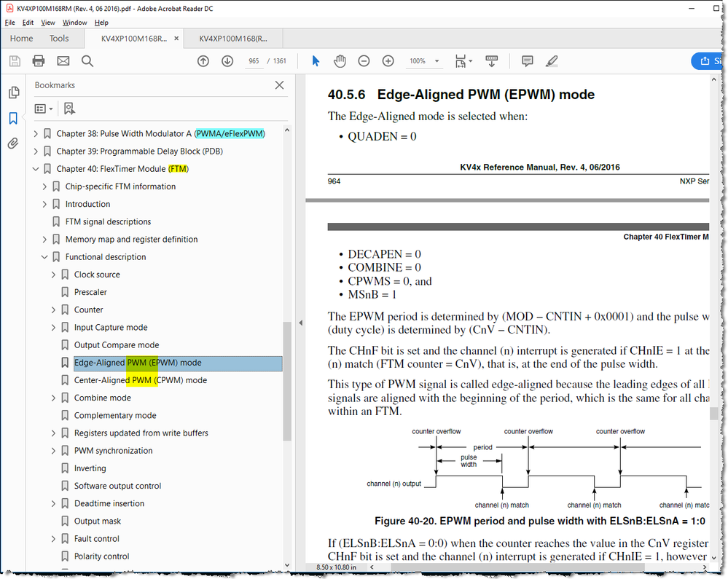728x579 pixels.
Task: Go to Output Compare mode bookmark
Action: coord(117,345)
